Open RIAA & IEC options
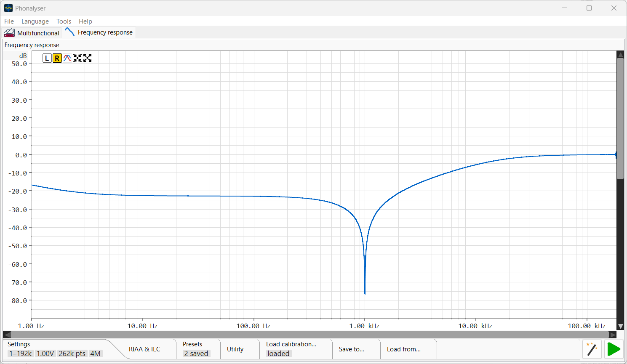Screen dimensions: 627x364 144,349
